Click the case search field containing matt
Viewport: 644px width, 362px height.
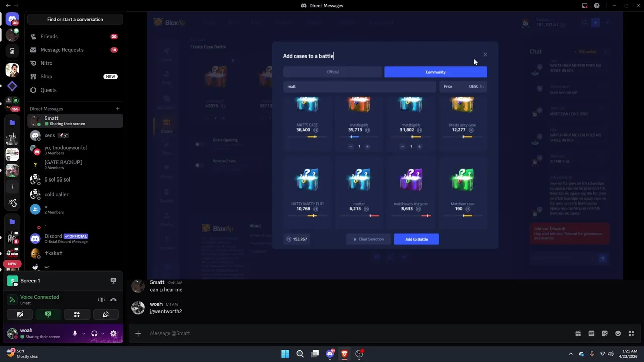(359, 86)
